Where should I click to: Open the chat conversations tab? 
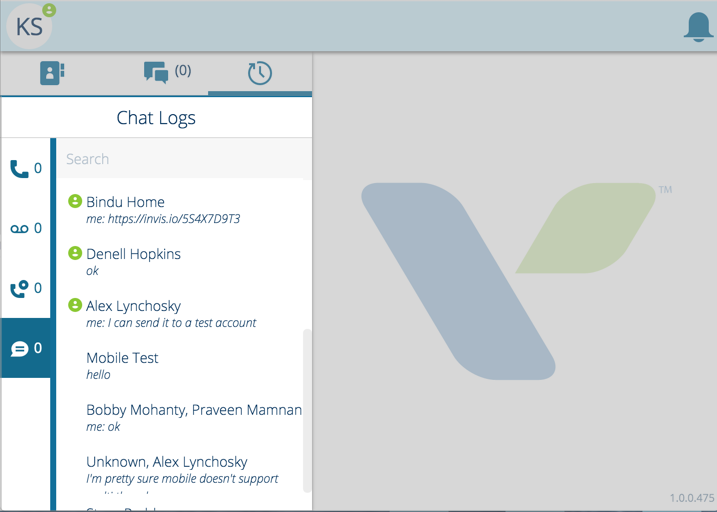pyautogui.click(x=167, y=72)
